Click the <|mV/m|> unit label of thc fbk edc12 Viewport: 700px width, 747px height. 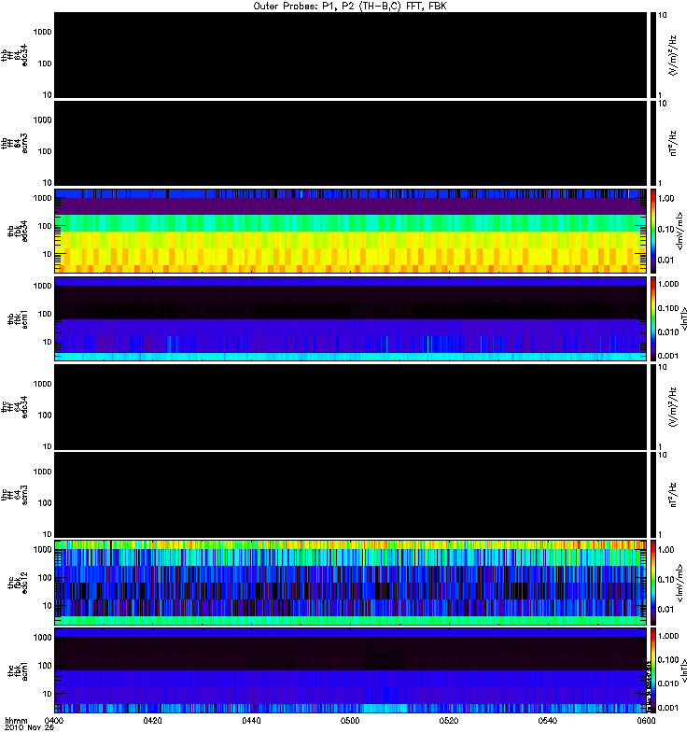(680, 582)
